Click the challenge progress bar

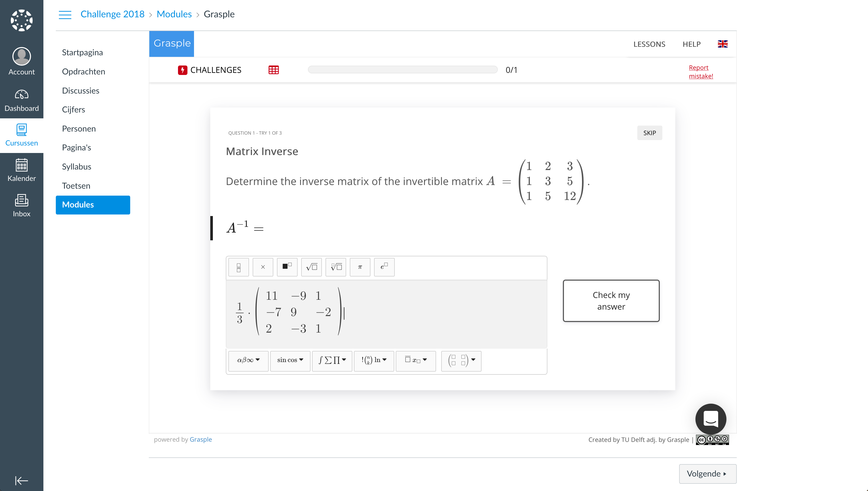point(402,70)
